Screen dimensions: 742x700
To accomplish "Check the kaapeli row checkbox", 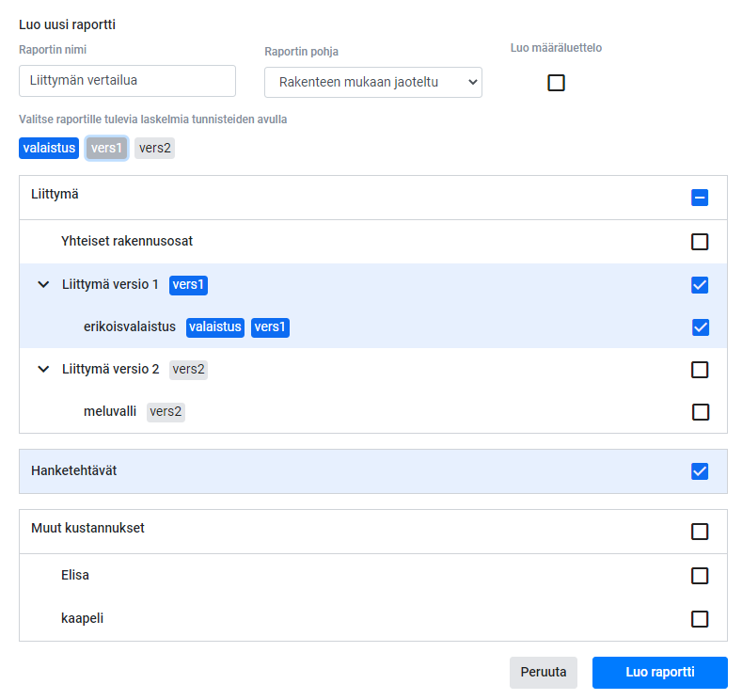I will [700, 618].
